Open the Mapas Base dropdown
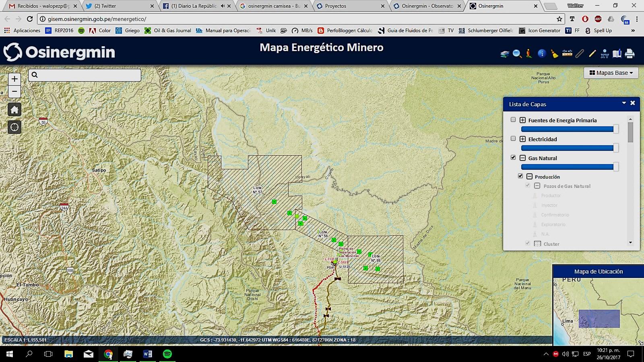644x362 pixels. [611, 73]
